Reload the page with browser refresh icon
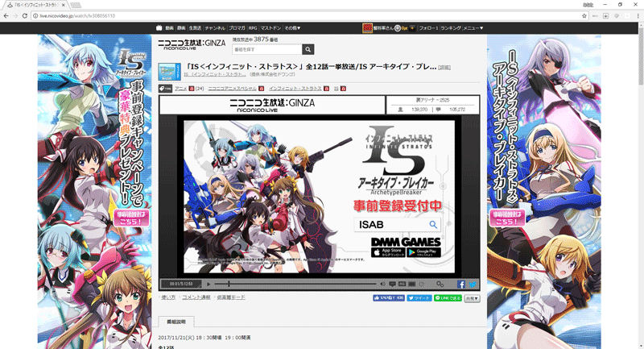644x349 pixels. (25, 15)
